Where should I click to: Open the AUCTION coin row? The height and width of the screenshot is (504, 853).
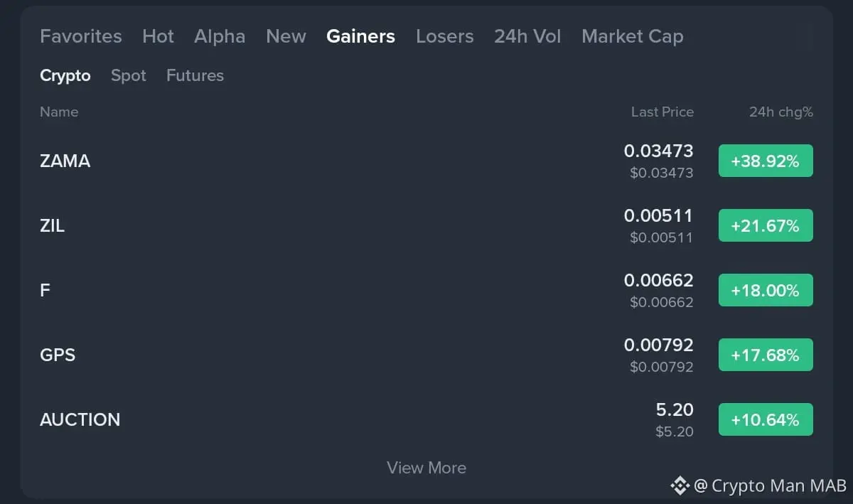80,419
